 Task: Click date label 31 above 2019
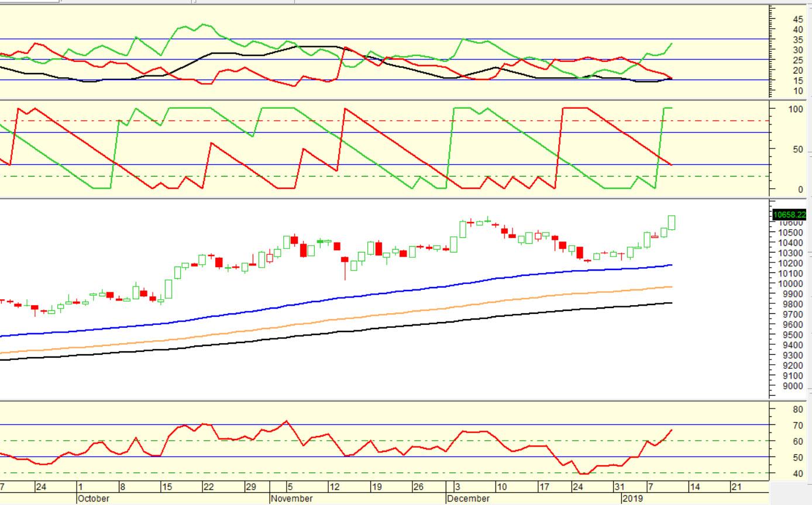tap(619, 487)
